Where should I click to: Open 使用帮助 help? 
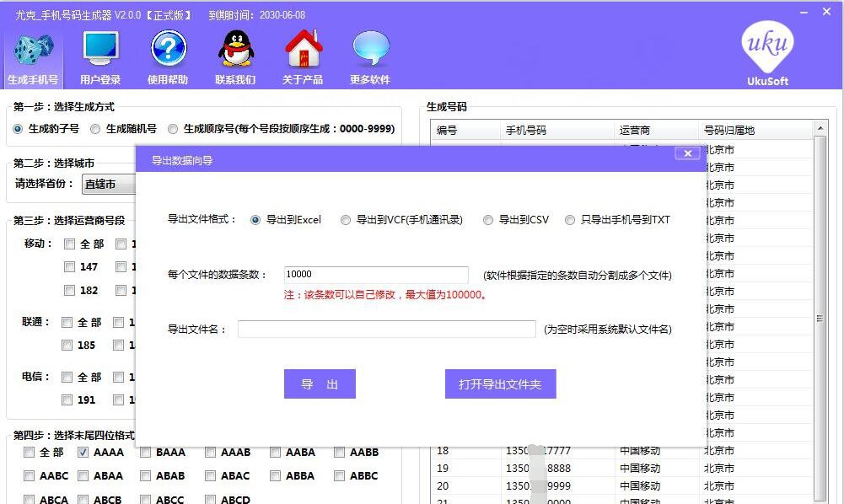click(168, 56)
